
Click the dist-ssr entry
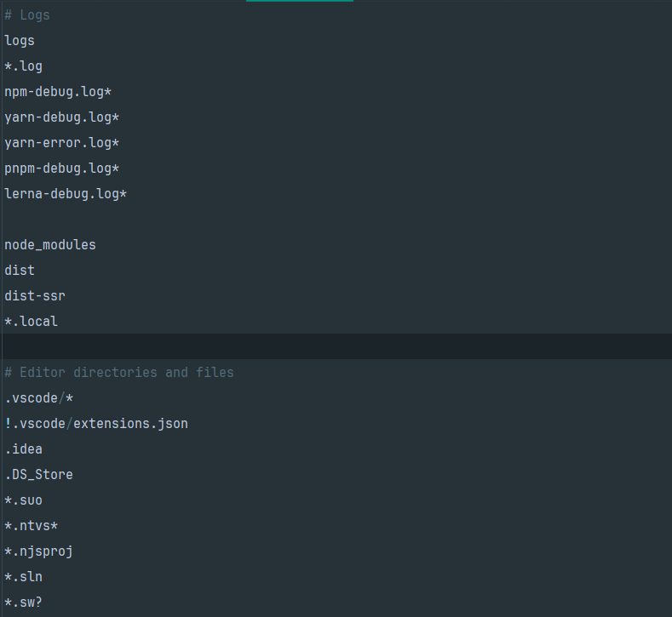(35, 296)
